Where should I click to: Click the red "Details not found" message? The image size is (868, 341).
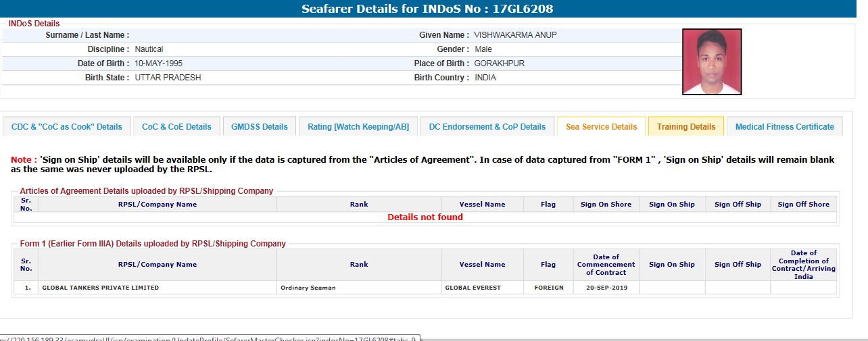[x=425, y=217]
